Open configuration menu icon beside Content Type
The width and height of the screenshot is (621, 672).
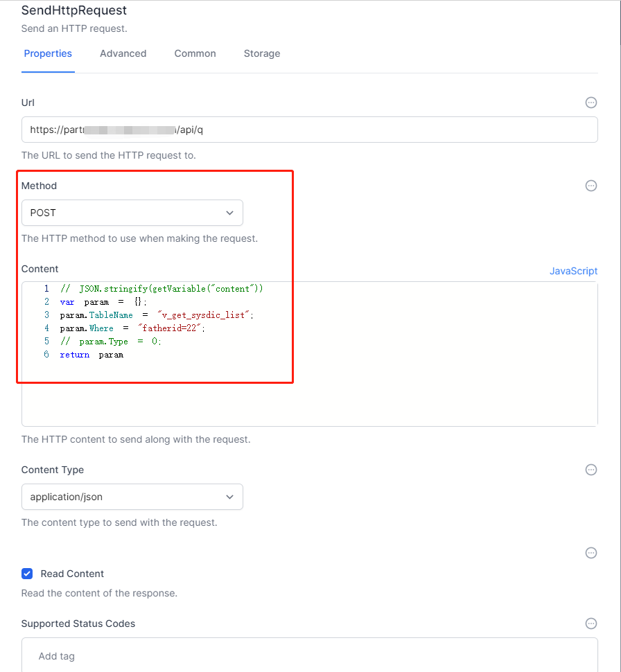[x=591, y=470]
